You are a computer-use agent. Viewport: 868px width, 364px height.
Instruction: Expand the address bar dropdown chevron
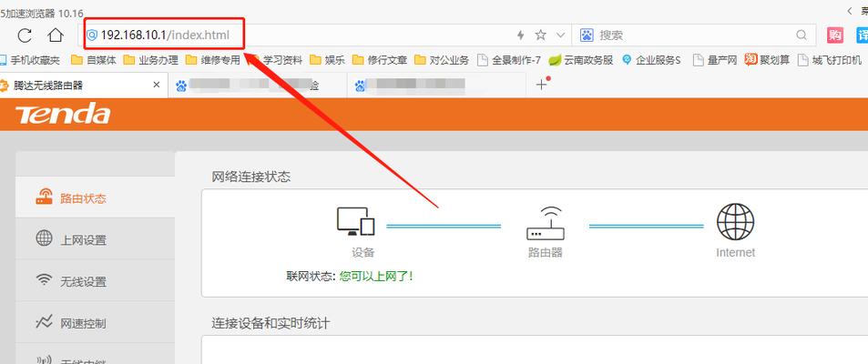tap(560, 35)
